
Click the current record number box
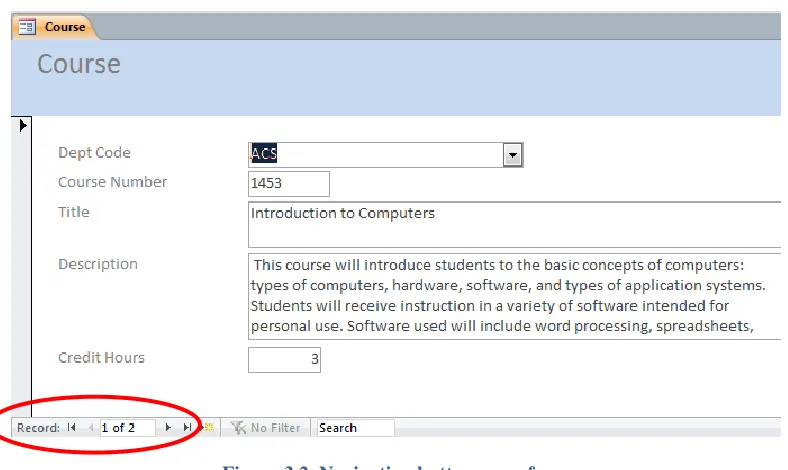(127, 428)
